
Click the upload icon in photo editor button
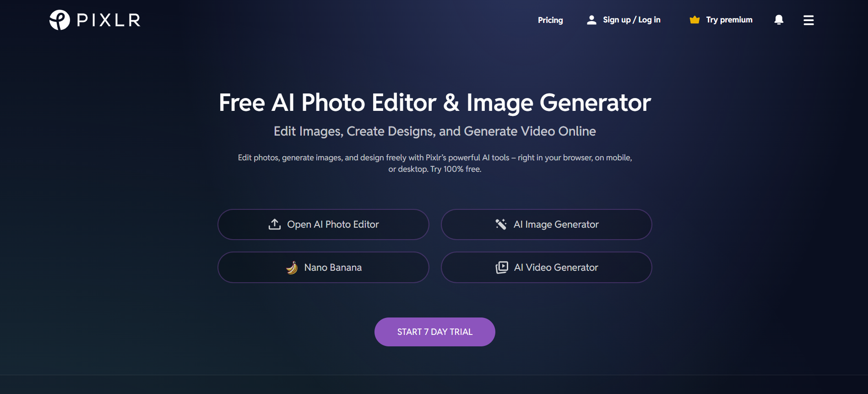275,224
